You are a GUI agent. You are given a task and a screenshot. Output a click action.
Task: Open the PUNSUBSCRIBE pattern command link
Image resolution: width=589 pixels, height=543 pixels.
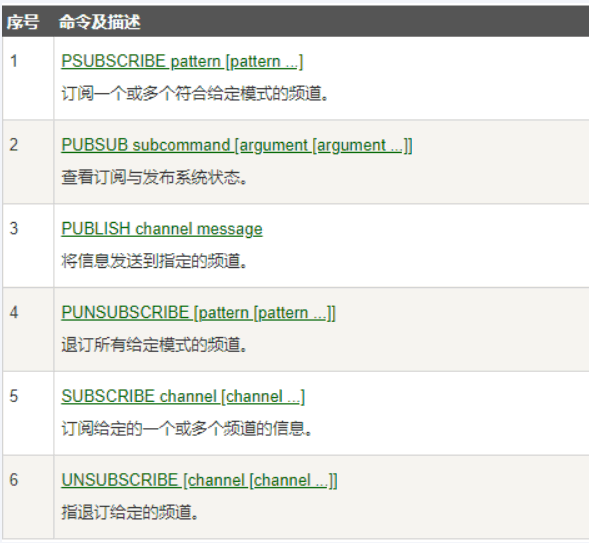click(x=198, y=313)
